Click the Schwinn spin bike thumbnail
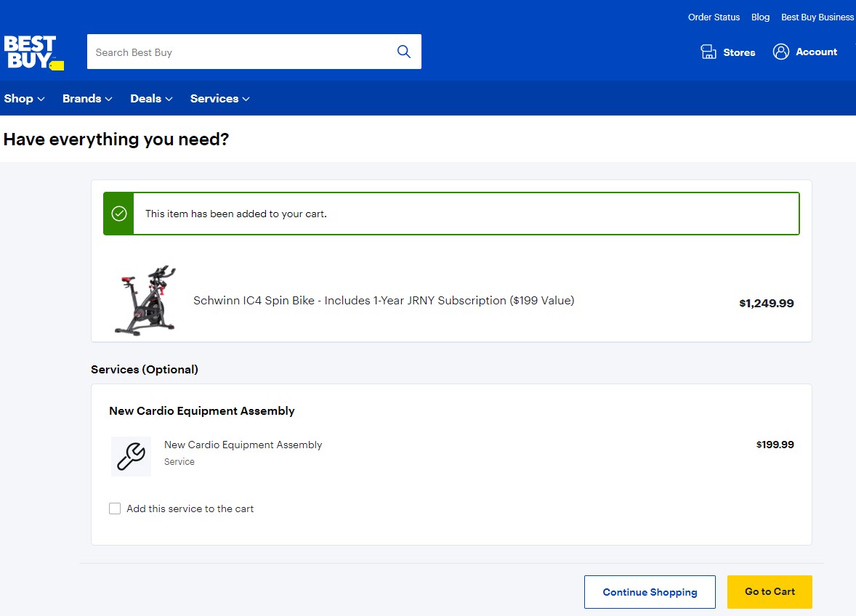The width and height of the screenshot is (856, 616). coord(145,301)
